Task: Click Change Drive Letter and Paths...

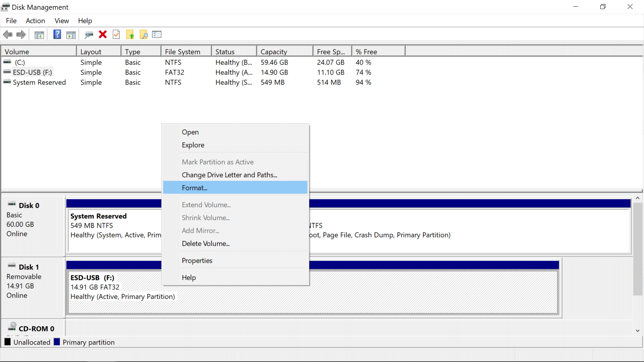Action: [229, 175]
